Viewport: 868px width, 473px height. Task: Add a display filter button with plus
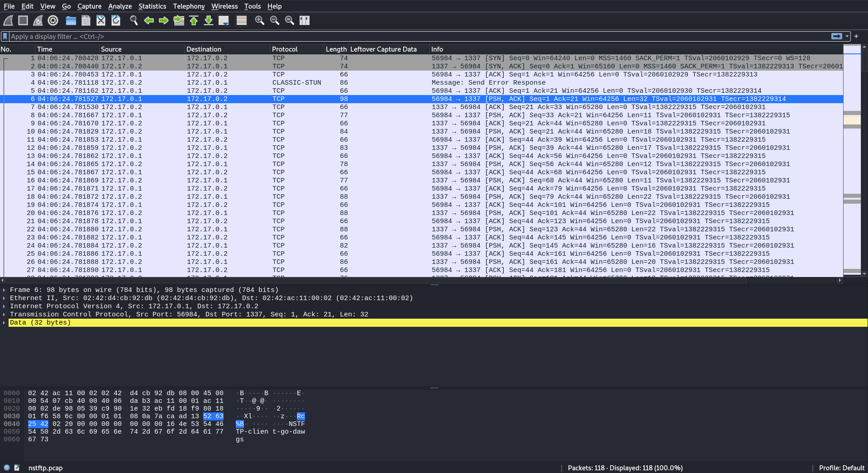856,36
